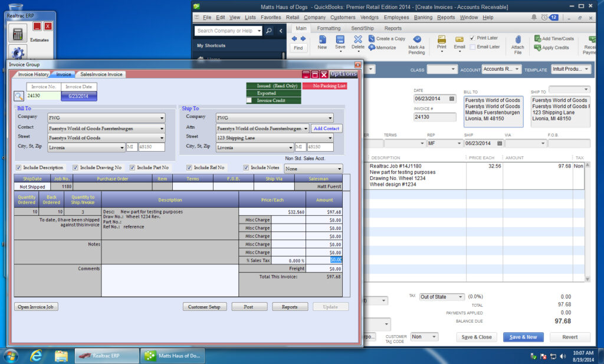Screen dimensions: 604x364
Task: Open the TAX Out of State dropdown
Action: [x=460, y=297]
